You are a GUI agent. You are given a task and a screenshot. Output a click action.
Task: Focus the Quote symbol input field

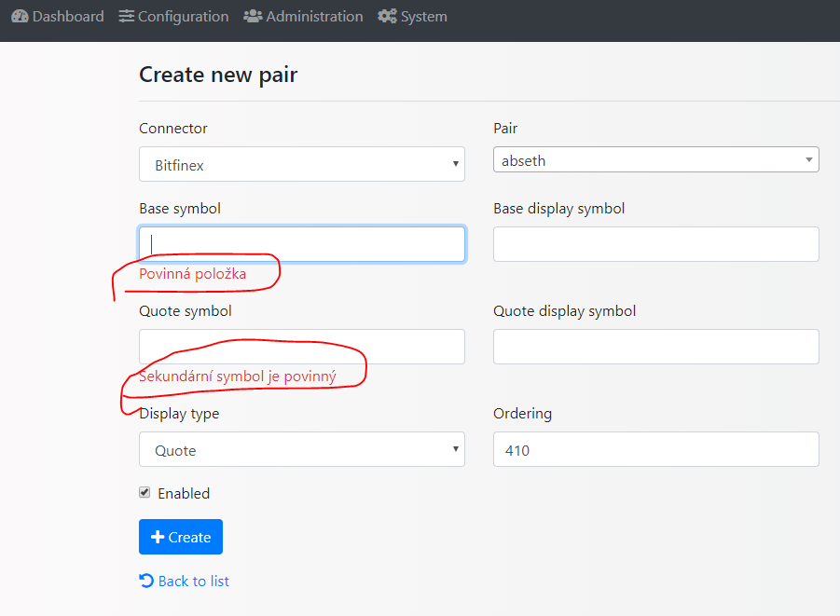(x=302, y=347)
